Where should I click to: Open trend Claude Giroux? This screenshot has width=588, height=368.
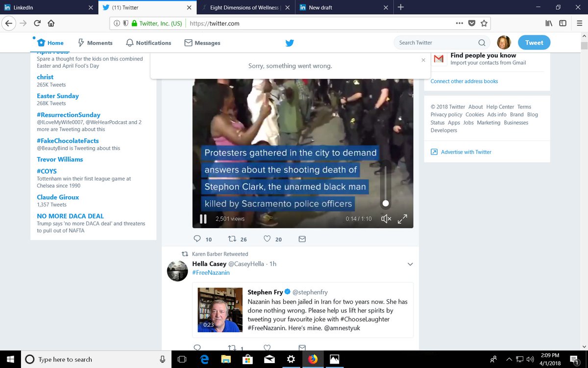pos(58,197)
